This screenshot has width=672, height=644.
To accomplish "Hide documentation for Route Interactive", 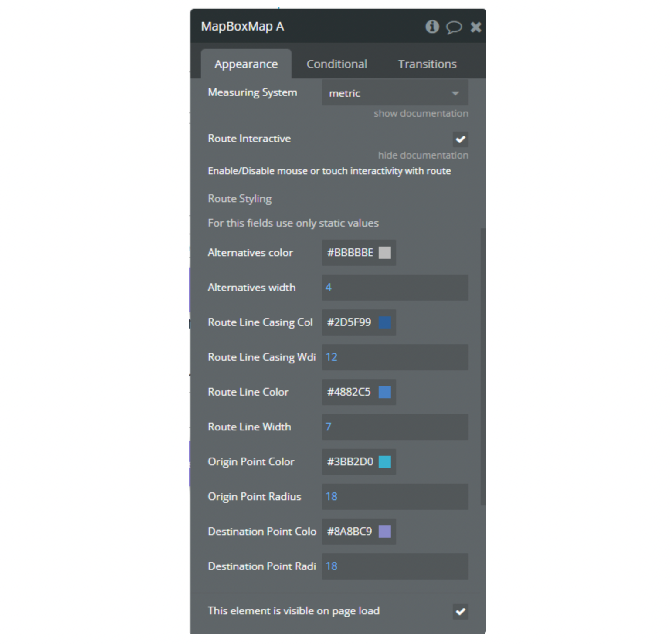I will pyautogui.click(x=423, y=155).
